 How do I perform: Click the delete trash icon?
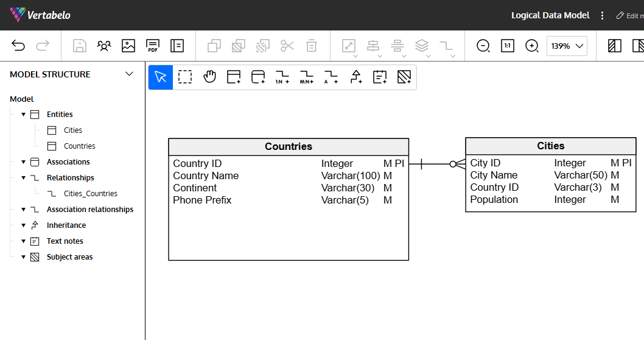tap(312, 46)
